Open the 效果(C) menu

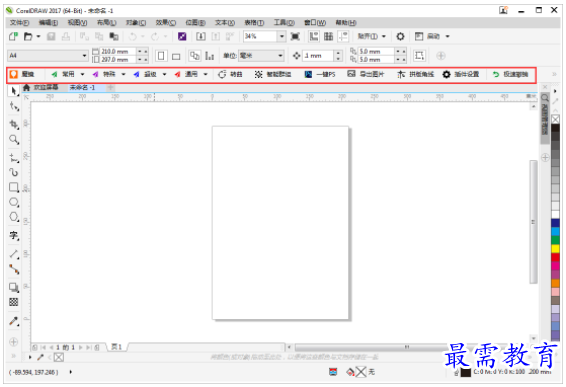(166, 23)
